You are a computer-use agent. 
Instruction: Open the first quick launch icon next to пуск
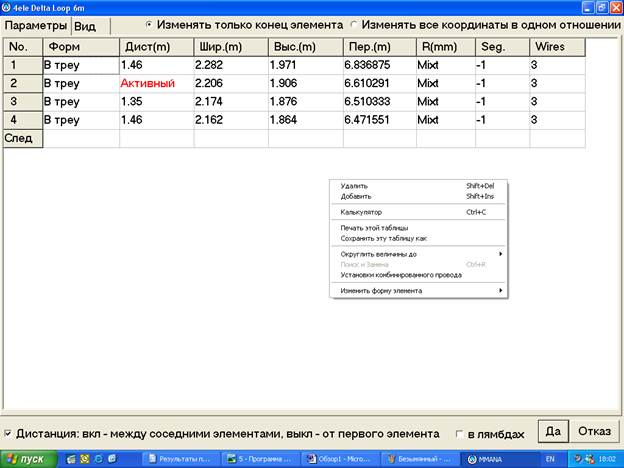71,459
